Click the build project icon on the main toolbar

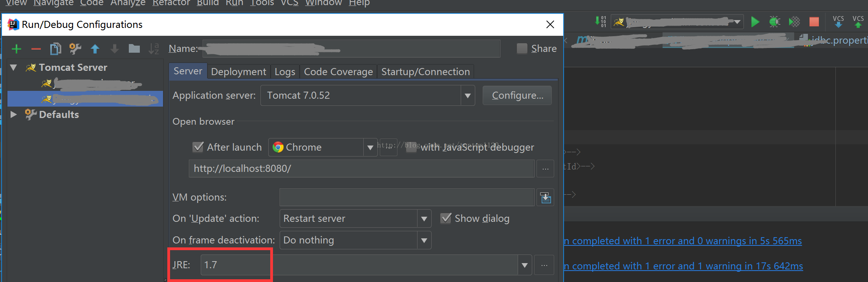pos(600,22)
